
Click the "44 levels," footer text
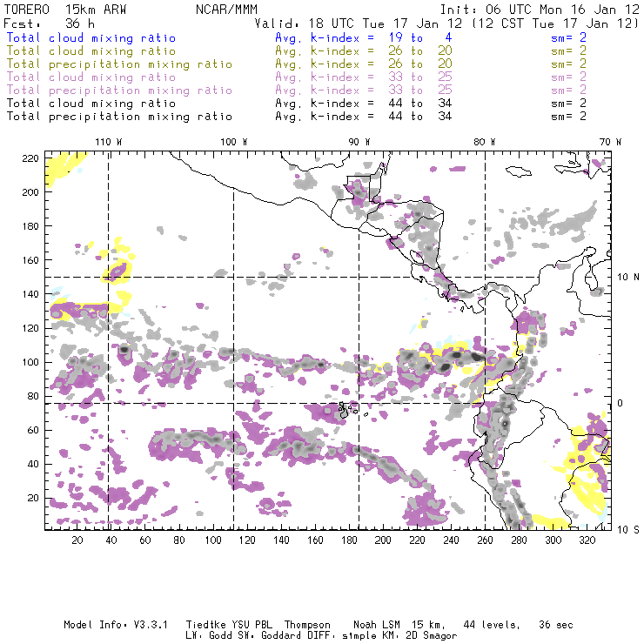pyautogui.click(x=492, y=625)
